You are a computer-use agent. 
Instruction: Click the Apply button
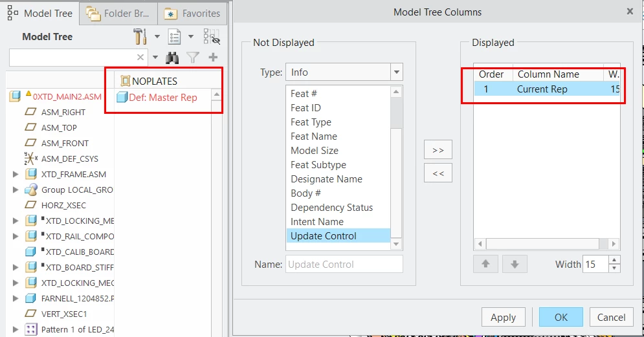(x=503, y=318)
